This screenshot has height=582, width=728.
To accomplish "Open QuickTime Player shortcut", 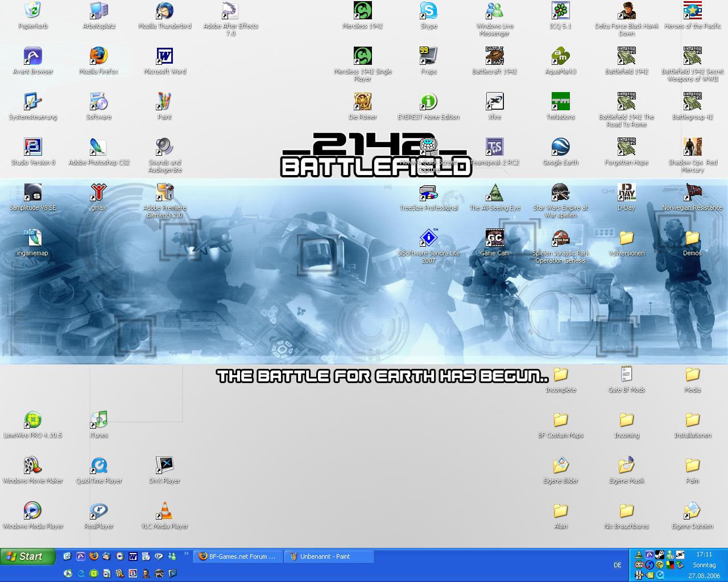I will click(99, 465).
